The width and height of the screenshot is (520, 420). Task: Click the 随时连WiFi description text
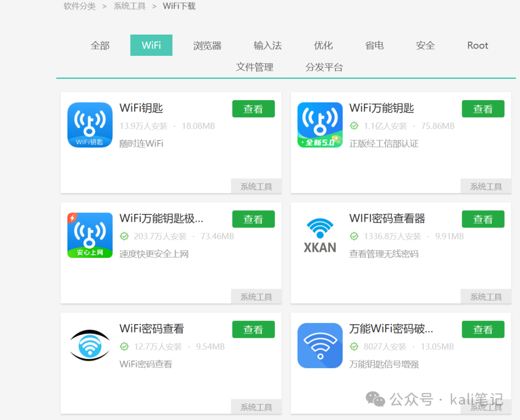coord(141,143)
